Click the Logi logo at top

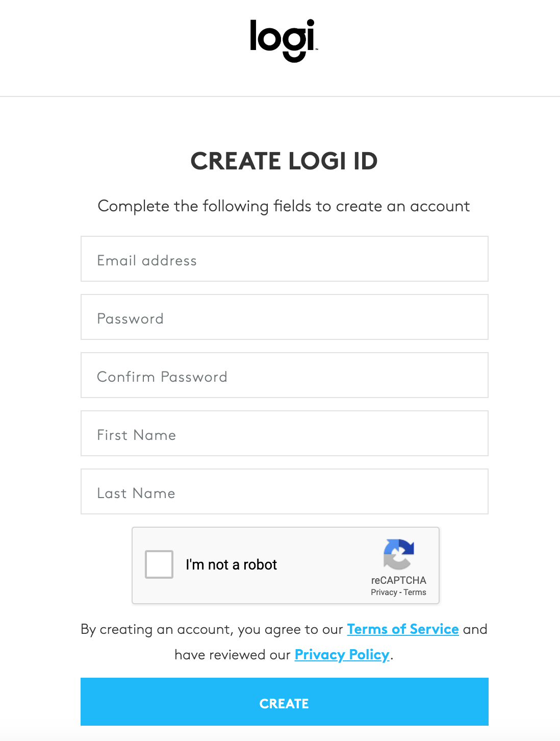[x=283, y=41]
